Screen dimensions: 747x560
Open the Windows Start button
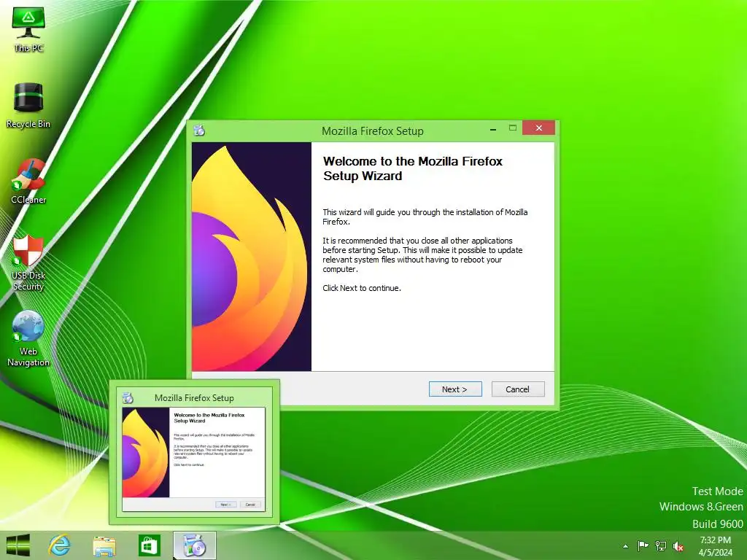[x=18, y=545]
